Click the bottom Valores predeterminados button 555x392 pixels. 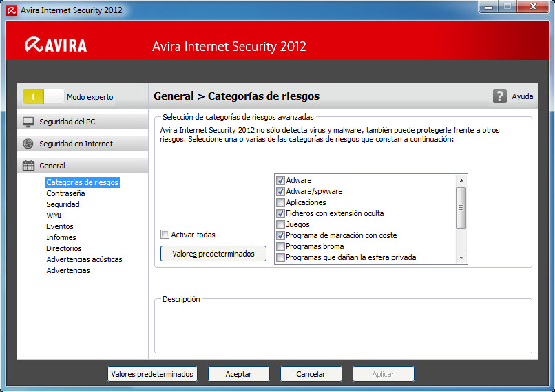(152, 374)
